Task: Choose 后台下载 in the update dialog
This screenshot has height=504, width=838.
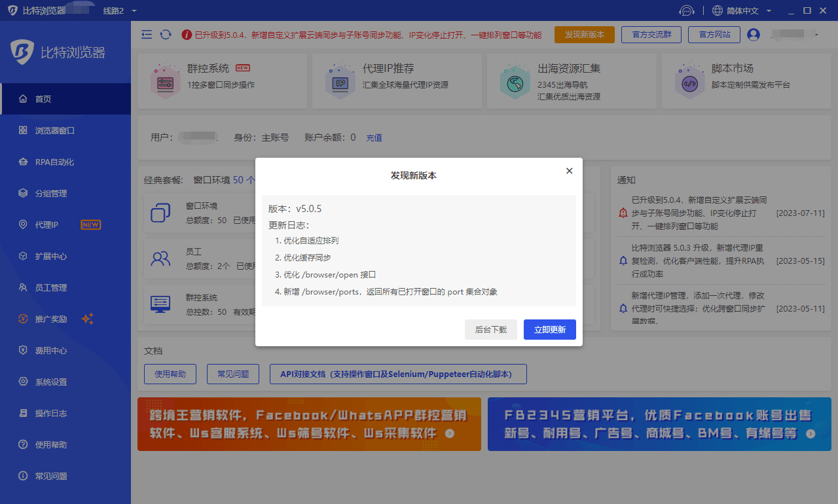Action: [x=490, y=330]
